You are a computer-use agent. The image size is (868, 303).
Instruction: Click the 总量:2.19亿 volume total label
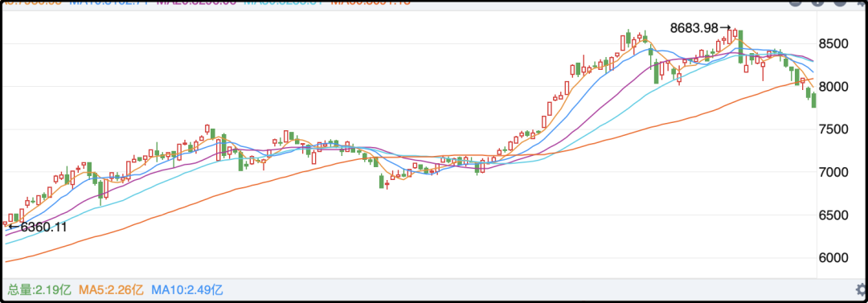tap(39, 289)
